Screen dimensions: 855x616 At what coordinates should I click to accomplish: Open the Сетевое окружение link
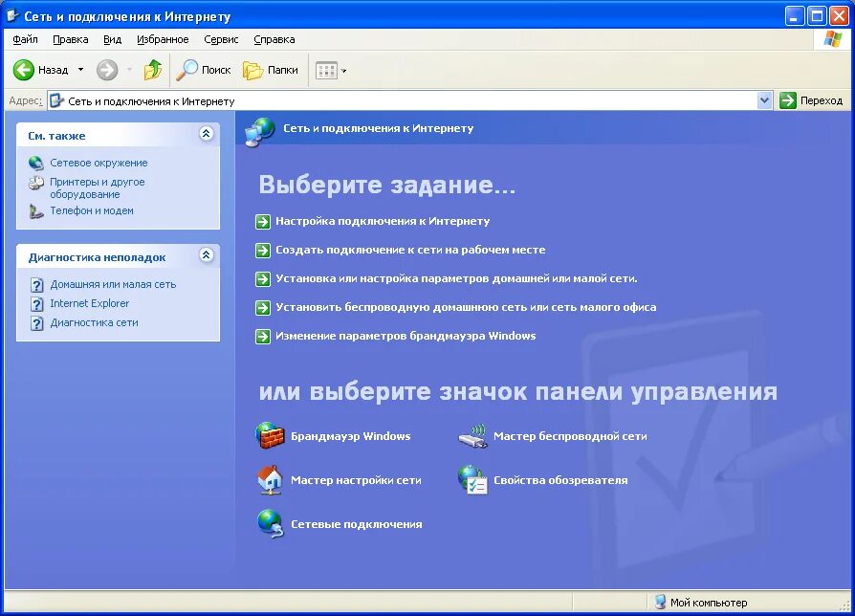pos(99,163)
